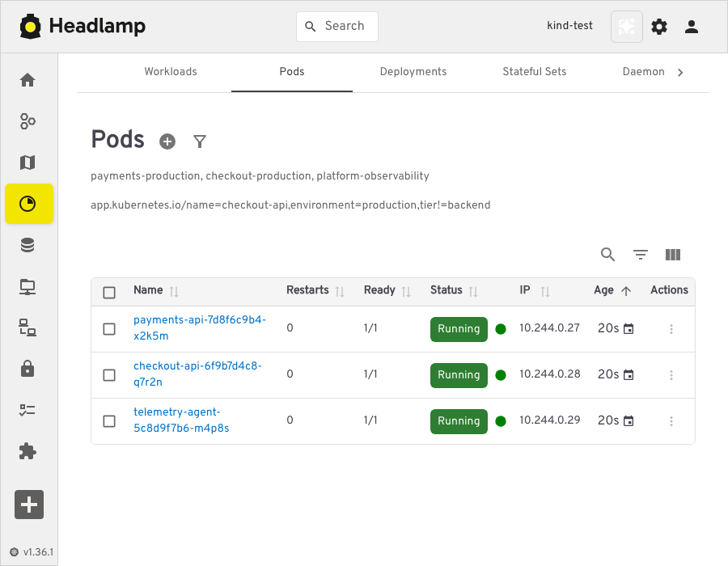The image size is (728, 566).
Task: Click the calendar icon in checkout-api row
Action: click(629, 375)
